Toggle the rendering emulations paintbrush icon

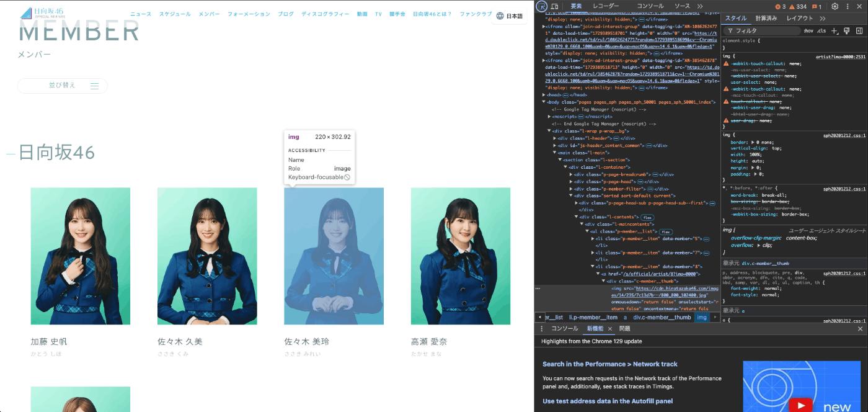tap(846, 30)
